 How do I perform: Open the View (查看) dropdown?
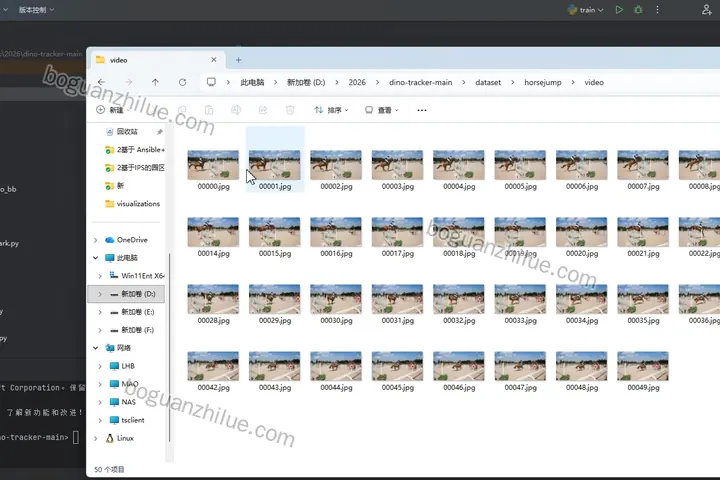(382, 110)
